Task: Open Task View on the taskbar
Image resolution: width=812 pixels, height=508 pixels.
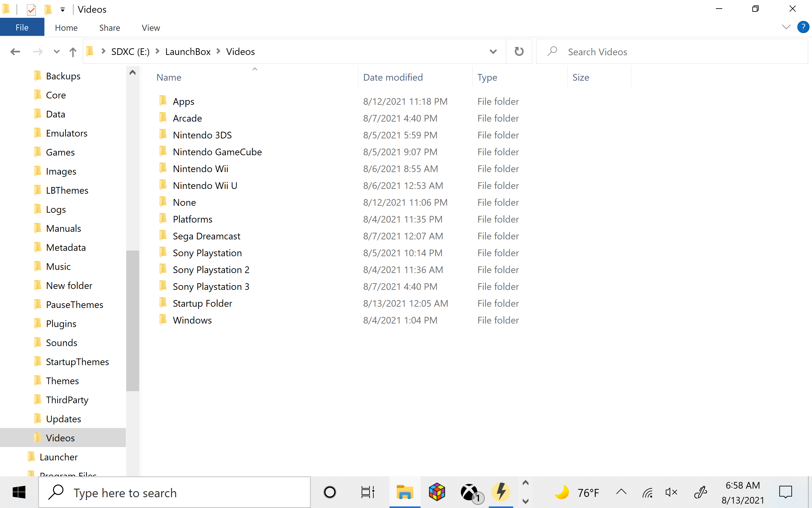Action: (367, 492)
